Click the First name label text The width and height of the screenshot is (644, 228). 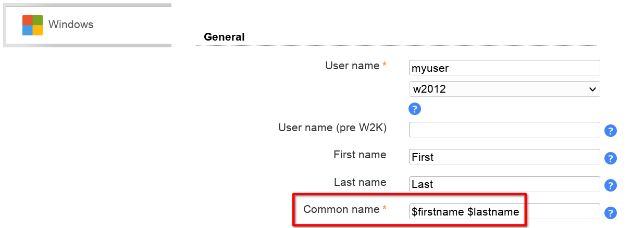(x=360, y=155)
